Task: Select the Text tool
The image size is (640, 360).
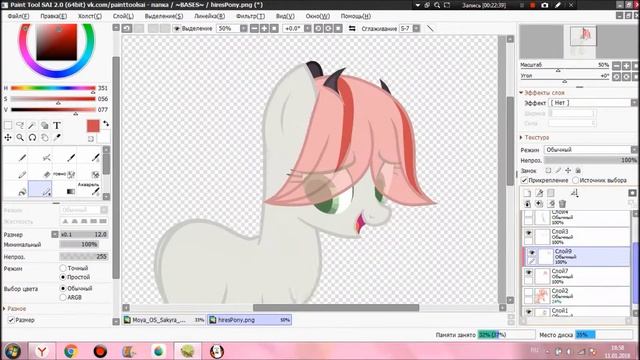Action: pyautogui.click(x=57, y=125)
